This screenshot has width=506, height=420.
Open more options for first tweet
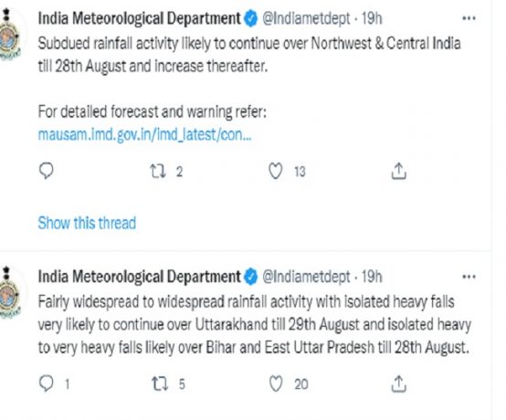coord(469,18)
